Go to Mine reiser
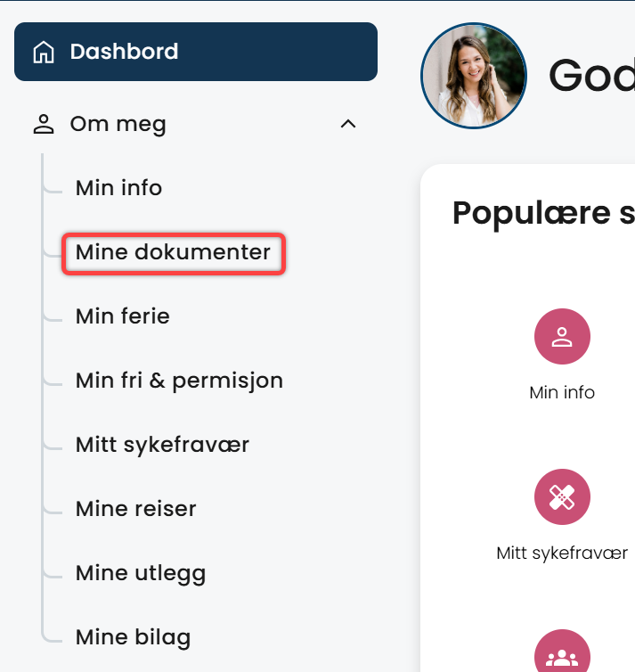This screenshot has height=672, width=635. point(135,509)
